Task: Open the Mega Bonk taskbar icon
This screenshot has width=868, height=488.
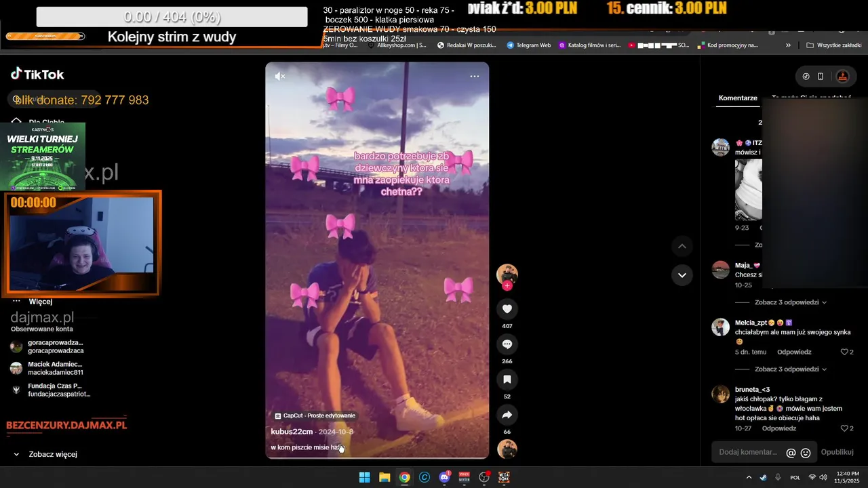Action: click(505, 477)
